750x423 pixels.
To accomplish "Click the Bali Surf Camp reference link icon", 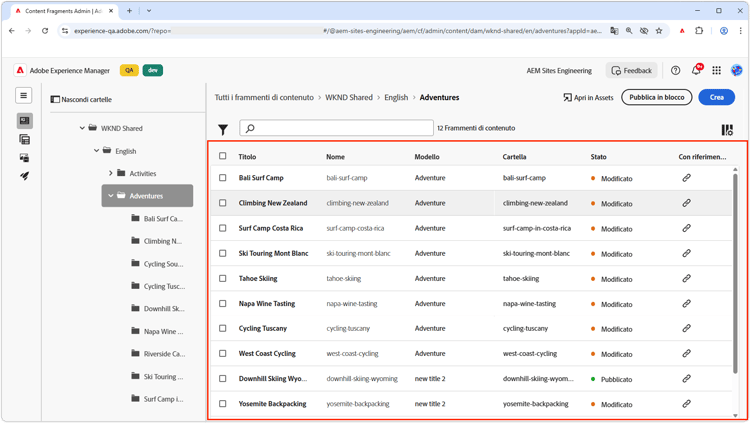I will (x=686, y=178).
